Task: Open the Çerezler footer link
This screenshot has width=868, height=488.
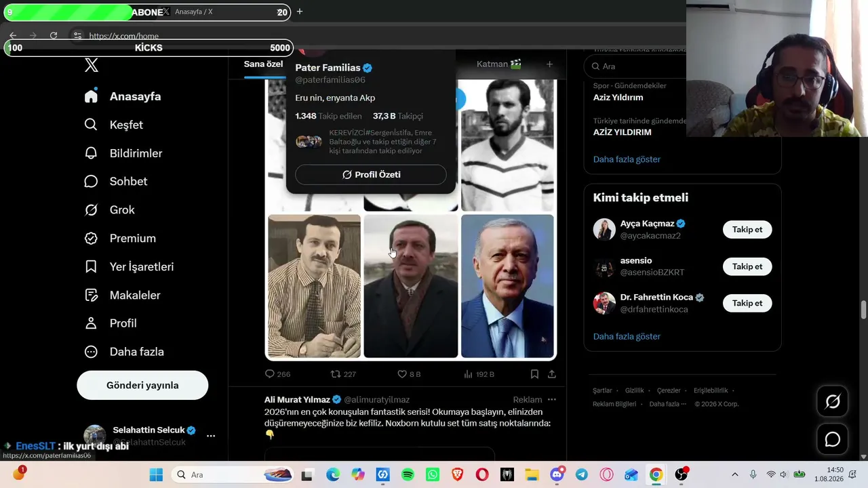Action: tap(669, 390)
